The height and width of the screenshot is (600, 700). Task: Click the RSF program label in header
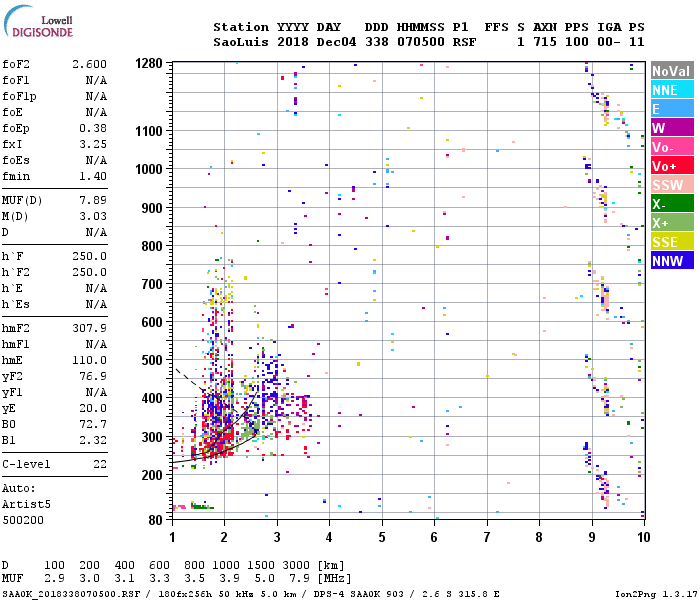464,42
